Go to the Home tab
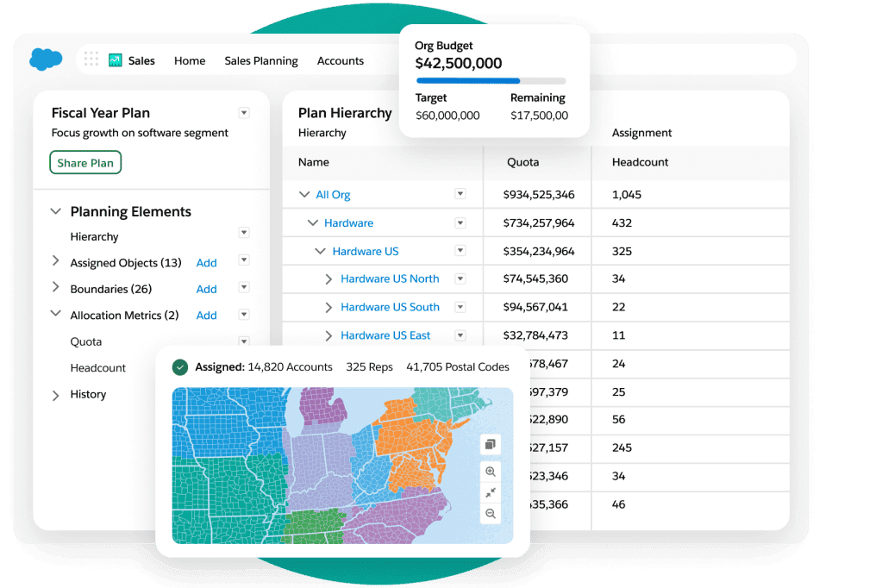Screen dimensions: 882x588 (189, 61)
